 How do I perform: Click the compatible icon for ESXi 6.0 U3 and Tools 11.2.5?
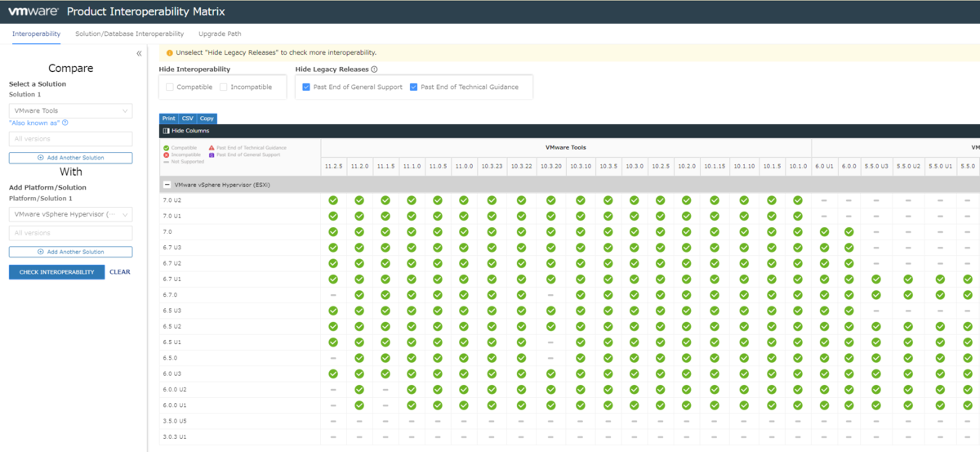tap(333, 374)
